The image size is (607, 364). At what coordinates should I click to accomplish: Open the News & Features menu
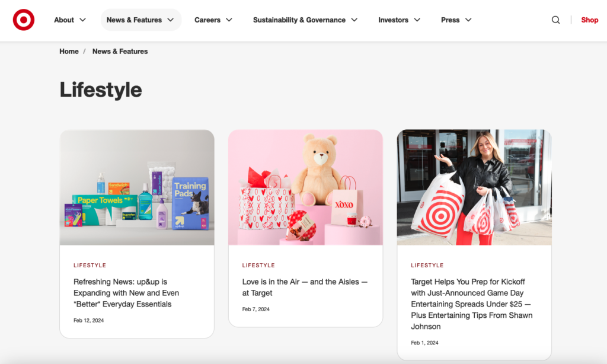pyautogui.click(x=141, y=20)
